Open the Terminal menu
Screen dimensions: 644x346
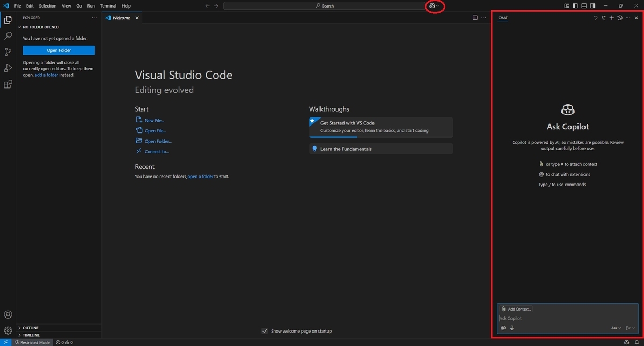tap(108, 6)
